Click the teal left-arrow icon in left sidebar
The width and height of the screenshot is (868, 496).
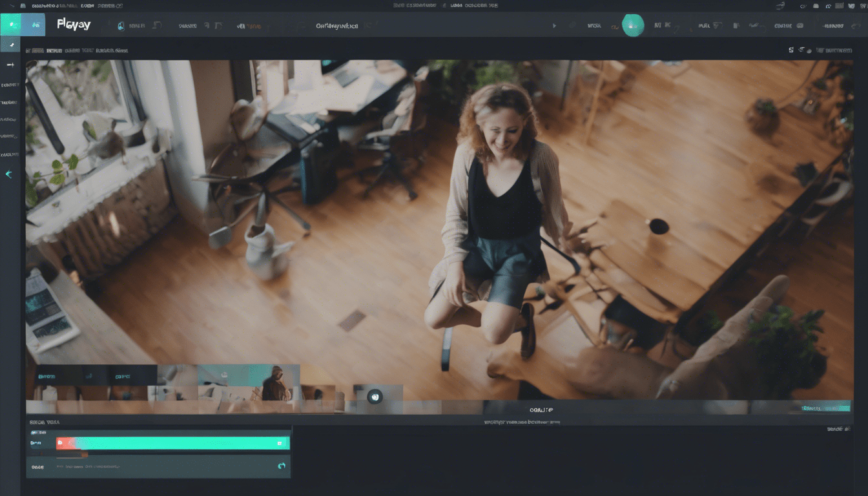pyautogui.click(x=9, y=174)
